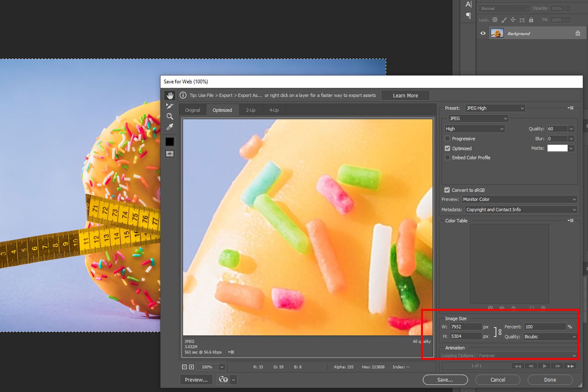Click the animation play button
Viewport: 588px width, 392px height.
tap(544, 366)
